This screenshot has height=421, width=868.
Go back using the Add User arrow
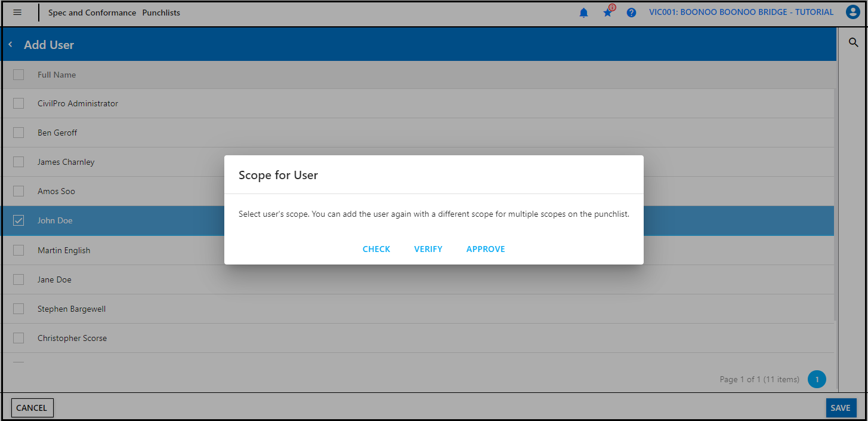[10, 45]
